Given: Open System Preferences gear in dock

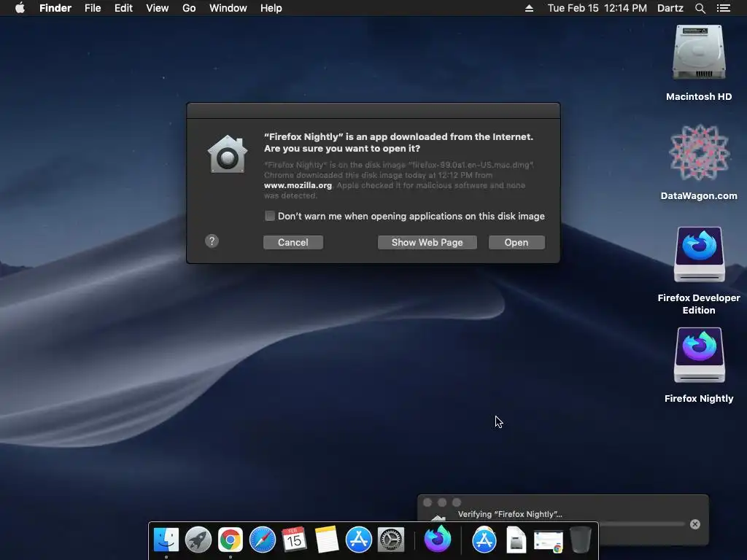Looking at the screenshot, I should tap(391, 540).
